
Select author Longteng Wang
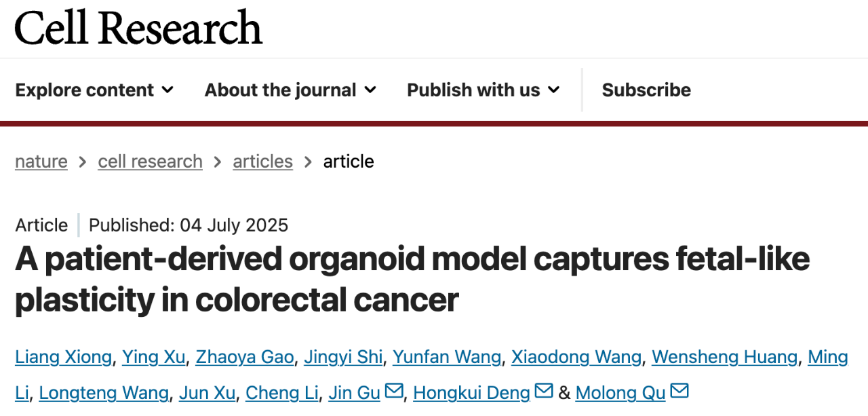click(104, 392)
